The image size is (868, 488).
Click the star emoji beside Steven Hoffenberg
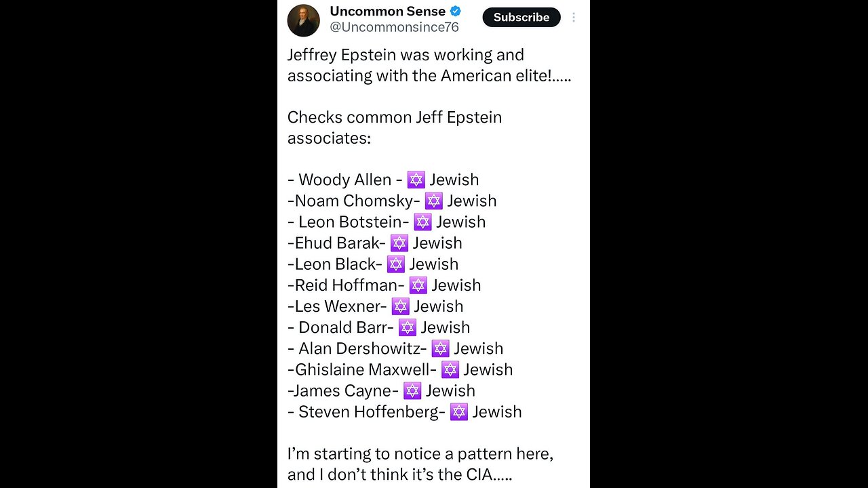(459, 411)
